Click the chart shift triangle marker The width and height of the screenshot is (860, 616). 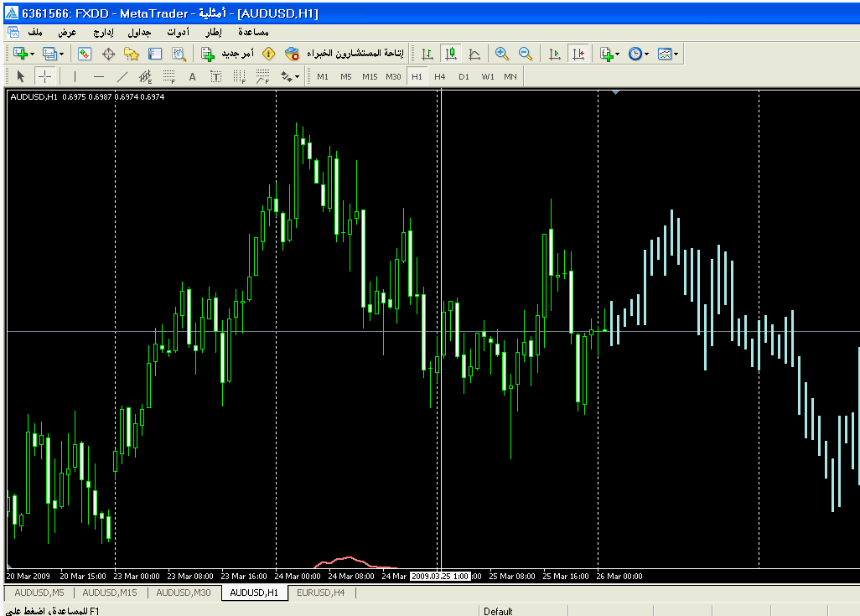tap(616, 92)
